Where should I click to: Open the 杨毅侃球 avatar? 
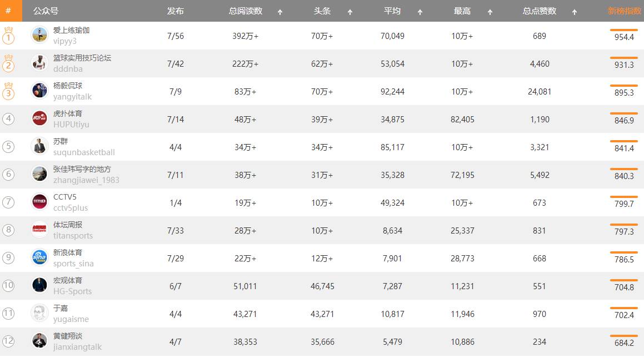39,91
